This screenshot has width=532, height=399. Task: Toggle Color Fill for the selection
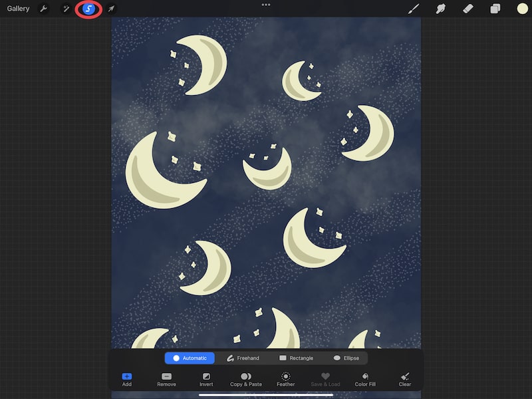pos(365,379)
